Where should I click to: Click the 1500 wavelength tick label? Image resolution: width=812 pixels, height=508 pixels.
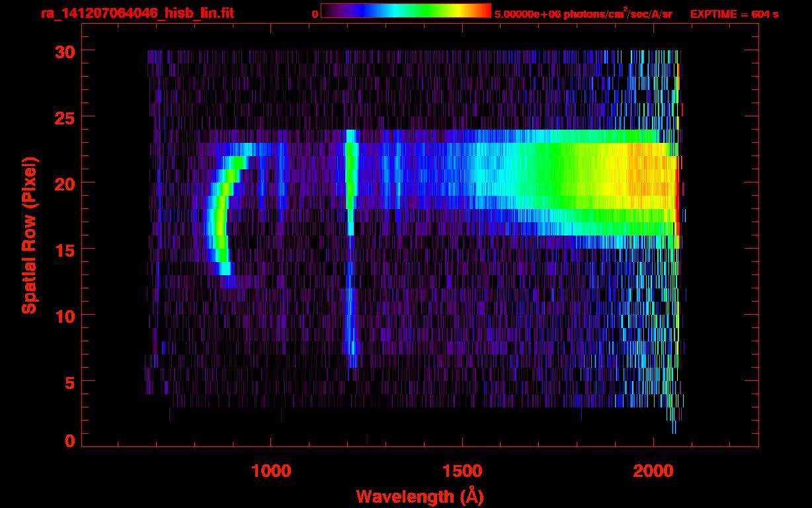click(462, 472)
